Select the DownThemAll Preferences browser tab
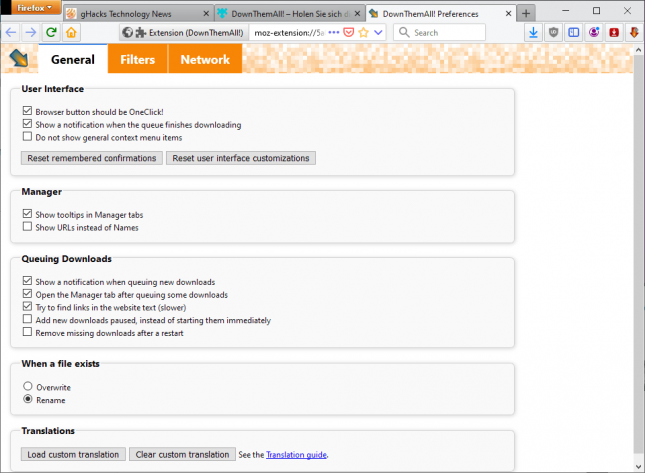The image size is (645, 473). tap(441, 14)
